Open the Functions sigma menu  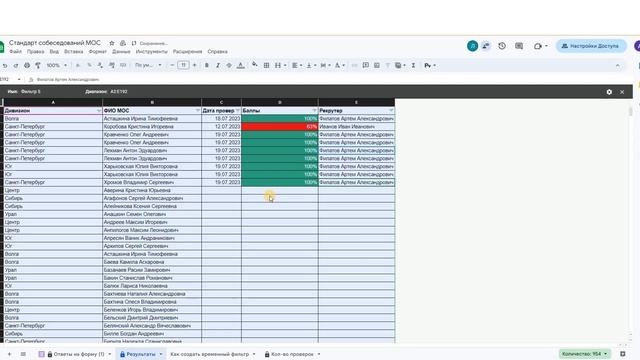413,65
